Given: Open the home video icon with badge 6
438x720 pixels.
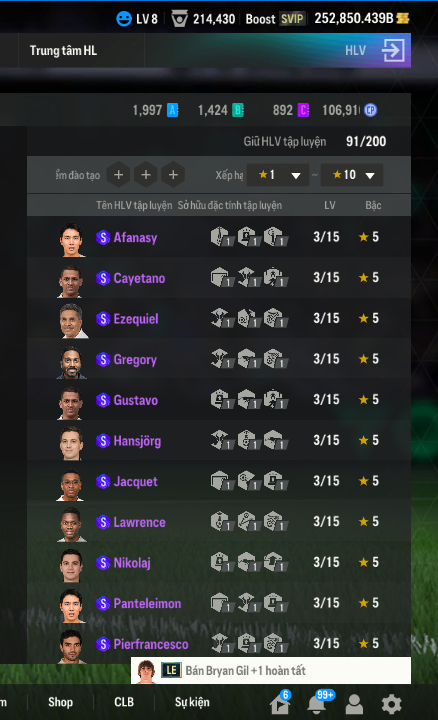Looking at the screenshot, I should click(280, 703).
